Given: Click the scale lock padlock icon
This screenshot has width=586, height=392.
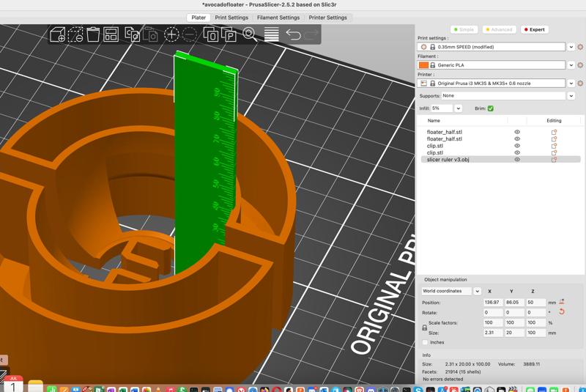Looking at the screenshot, I should [425, 328].
